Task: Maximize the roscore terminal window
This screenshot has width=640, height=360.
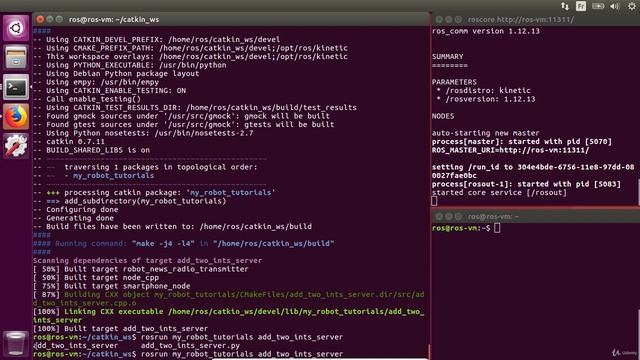Action: pos(458,19)
